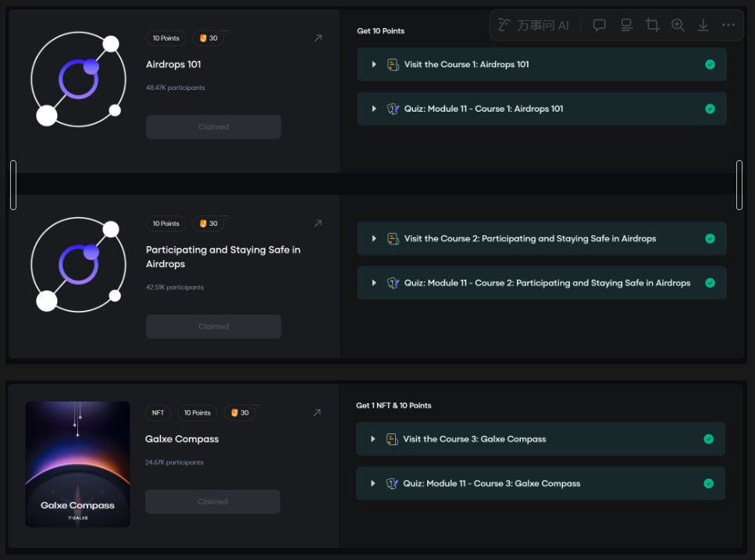Click the NFT tag on Galxe Compass
This screenshot has height=560, width=755.
click(x=158, y=412)
